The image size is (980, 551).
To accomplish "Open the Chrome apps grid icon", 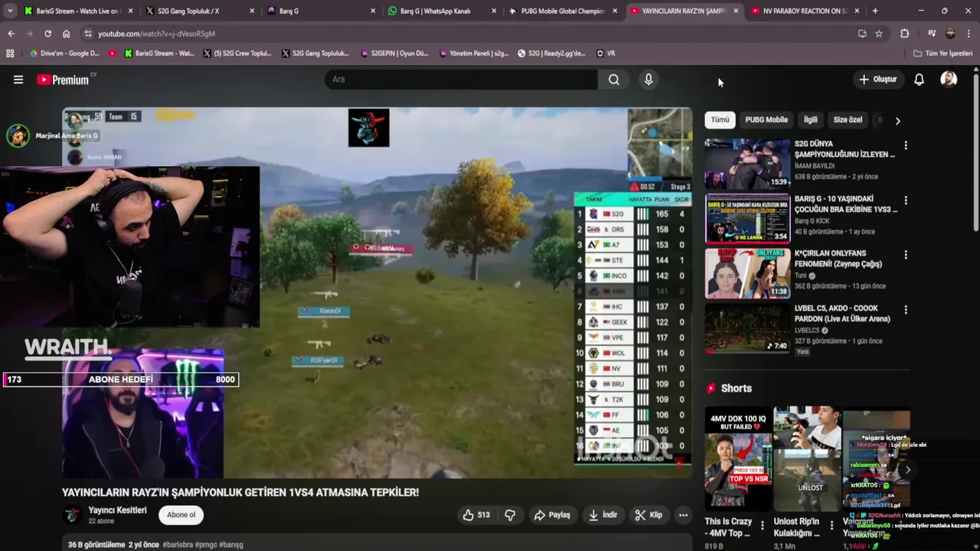I will coord(10,54).
